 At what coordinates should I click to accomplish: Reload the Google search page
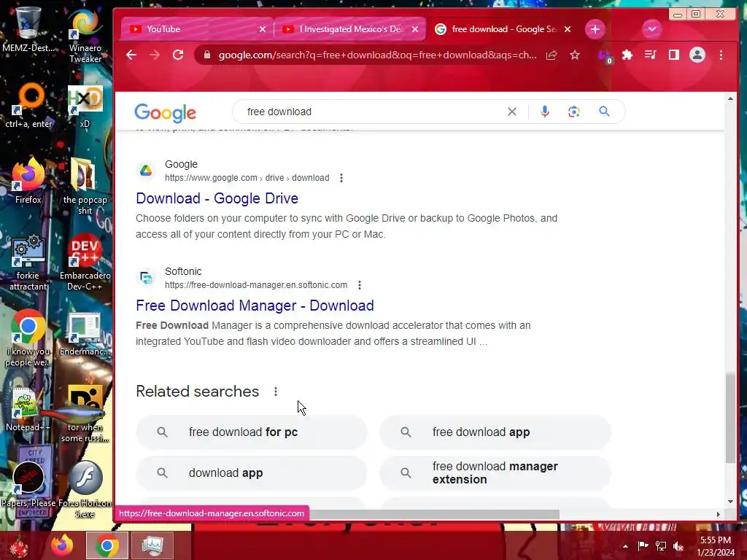178,55
